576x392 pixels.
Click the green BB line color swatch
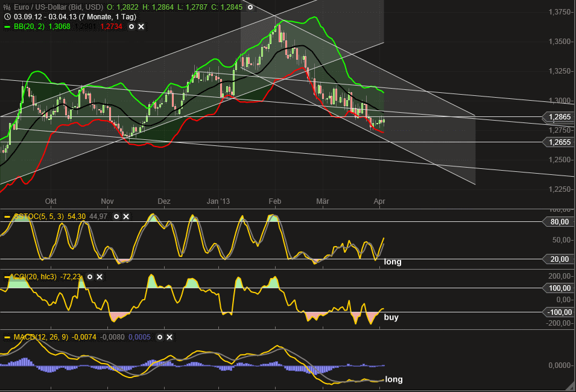pyautogui.click(x=7, y=27)
